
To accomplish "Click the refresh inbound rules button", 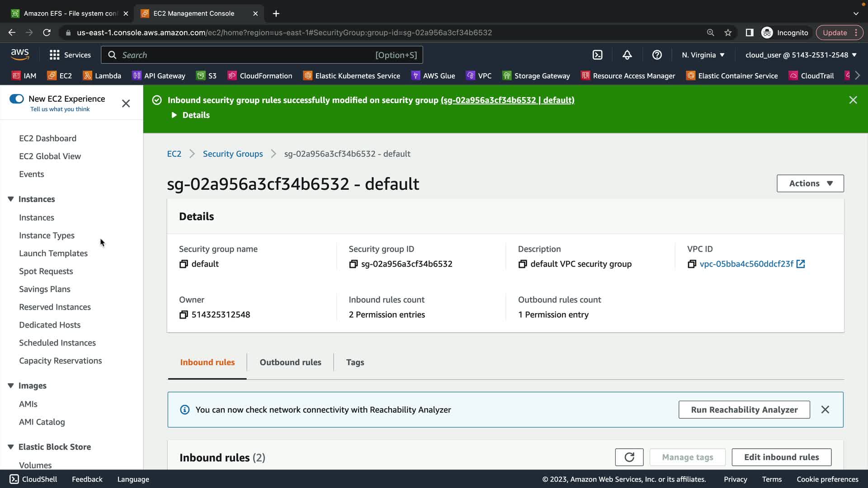I will pos(629,457).
